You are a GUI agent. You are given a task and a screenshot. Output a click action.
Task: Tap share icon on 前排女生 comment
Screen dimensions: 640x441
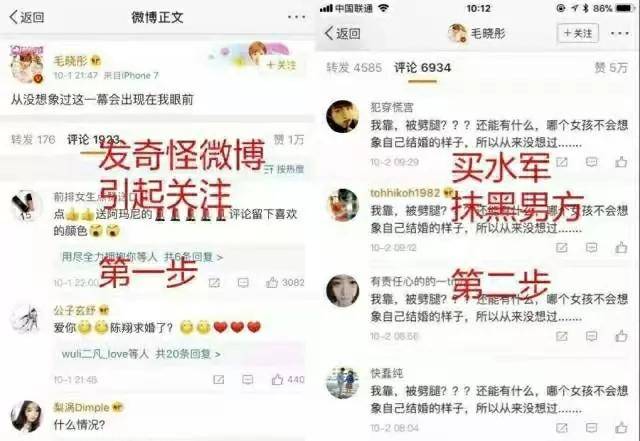pyautogui.click(x=214, y=282)
